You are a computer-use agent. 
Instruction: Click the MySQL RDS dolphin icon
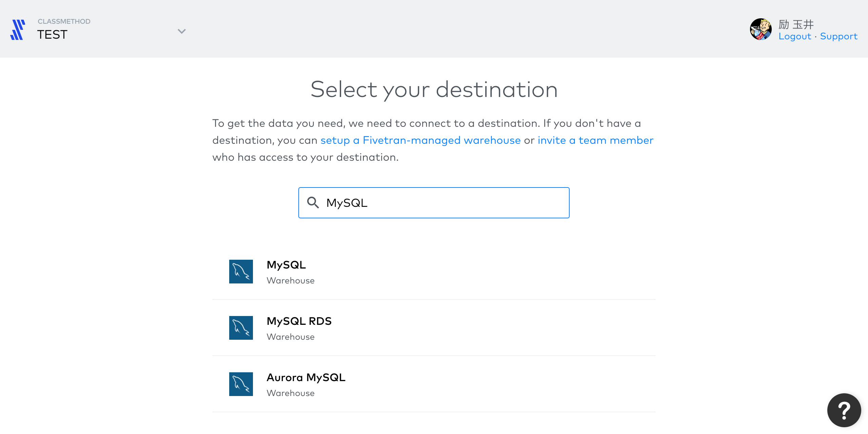[x=241, y=328]
